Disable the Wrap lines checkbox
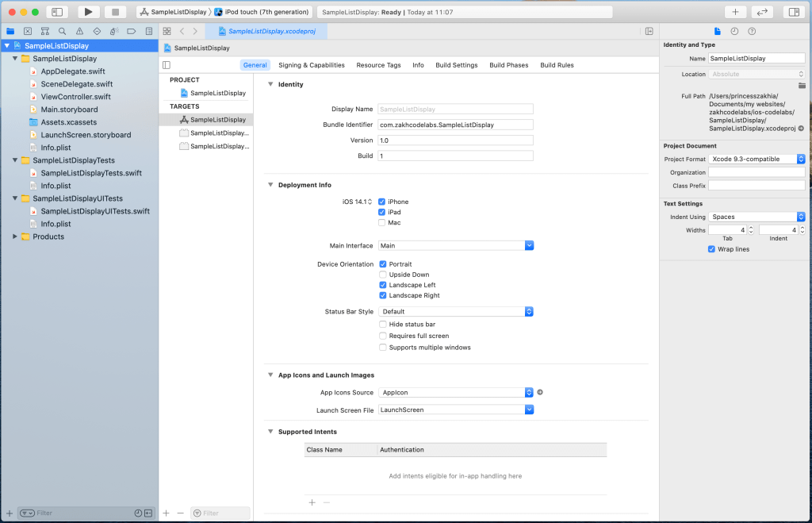Image resolution: width=812 pixels, height=523 pixels. pos(711,249)
